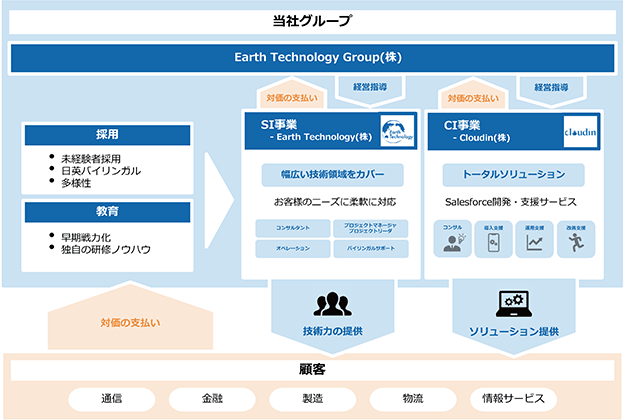Click the Earth Technology Group(株) banner
Viewport: 624px width, 420px height.
point(312,58)
